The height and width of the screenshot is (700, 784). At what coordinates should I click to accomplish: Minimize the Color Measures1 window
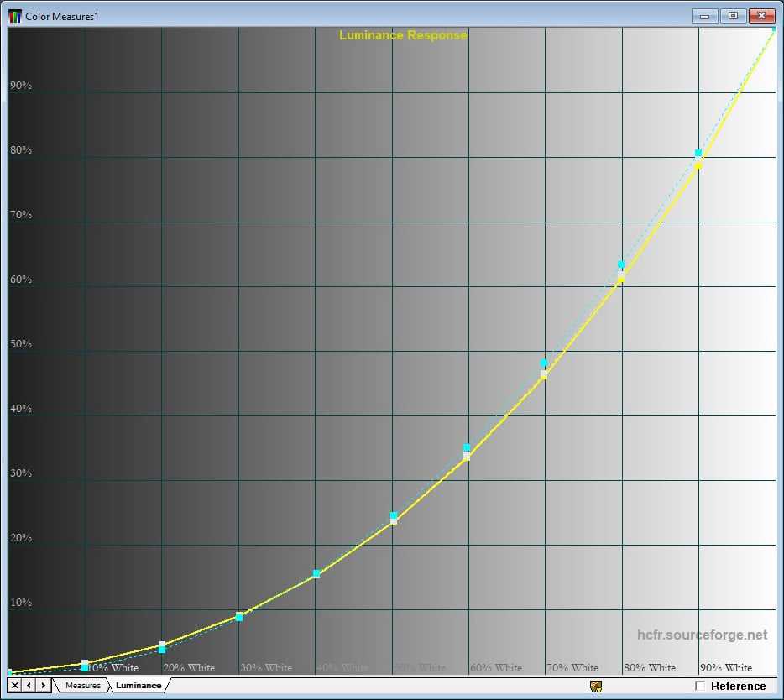coord(703,15)
